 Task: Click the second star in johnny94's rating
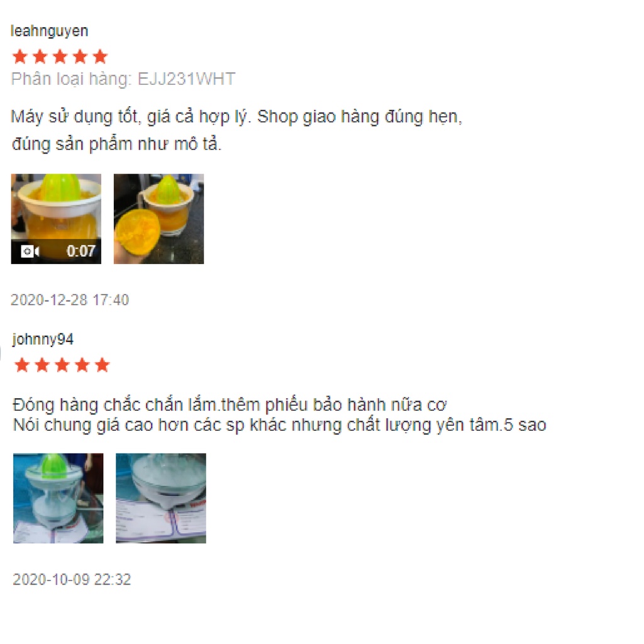[x=42, y=365]
